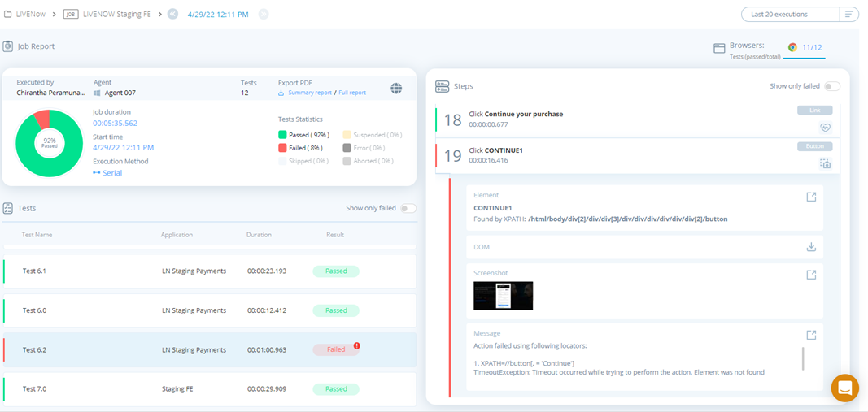
Task: Open the filter list icon beside Last 20 executions
Action: (x=848, y=15)
